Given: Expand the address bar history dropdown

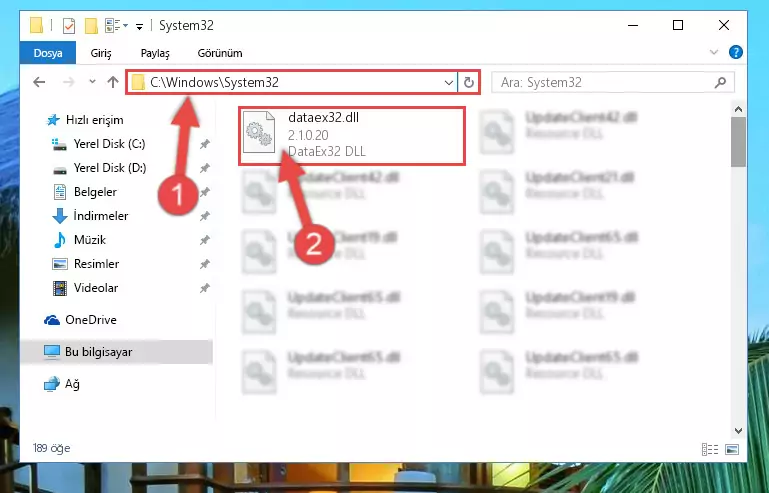Looking at the screenshot, I should pos(448,83).
